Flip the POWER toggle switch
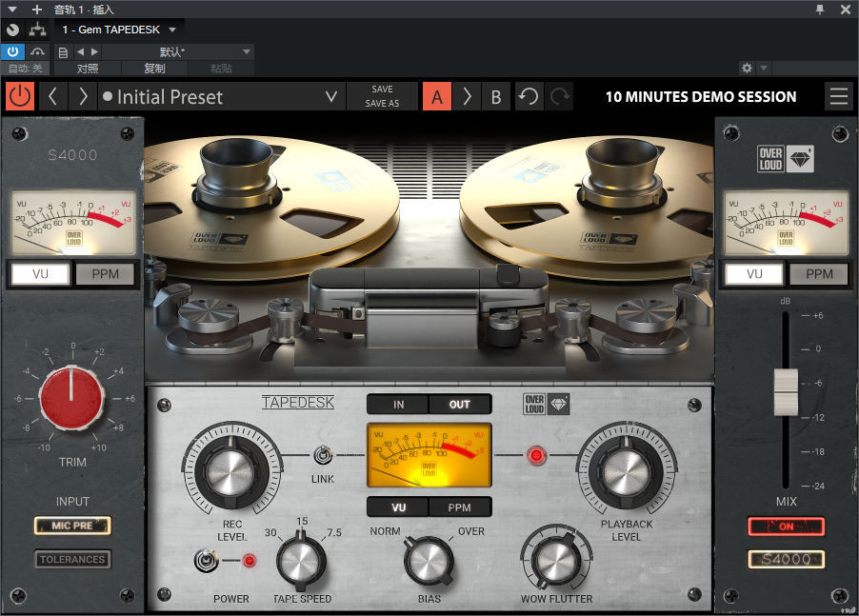 coord(206,561)
